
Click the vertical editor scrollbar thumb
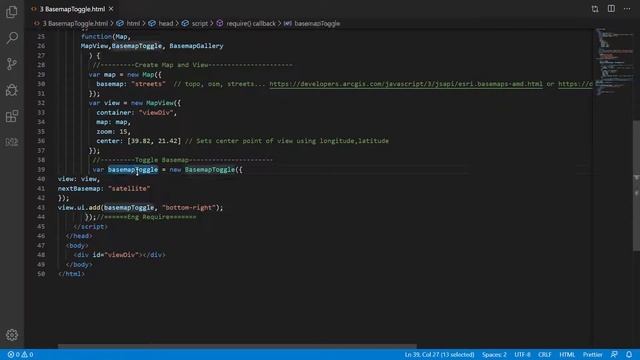point(636,186)
